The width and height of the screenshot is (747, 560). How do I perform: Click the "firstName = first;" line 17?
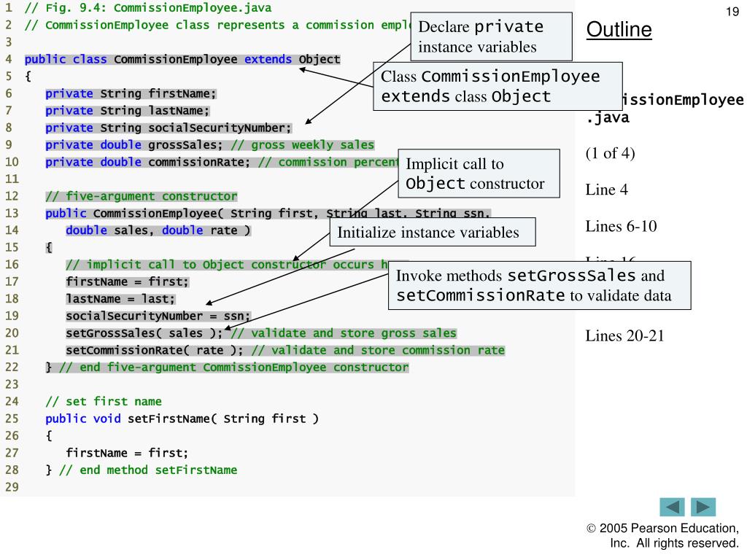[x=127, y=282]
